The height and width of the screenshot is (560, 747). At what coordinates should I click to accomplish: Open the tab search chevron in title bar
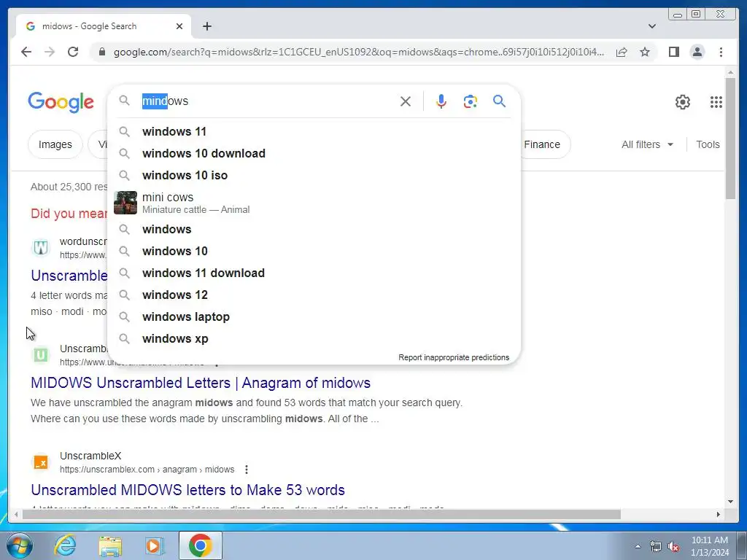pyautogui.click(x=652, y=26)
